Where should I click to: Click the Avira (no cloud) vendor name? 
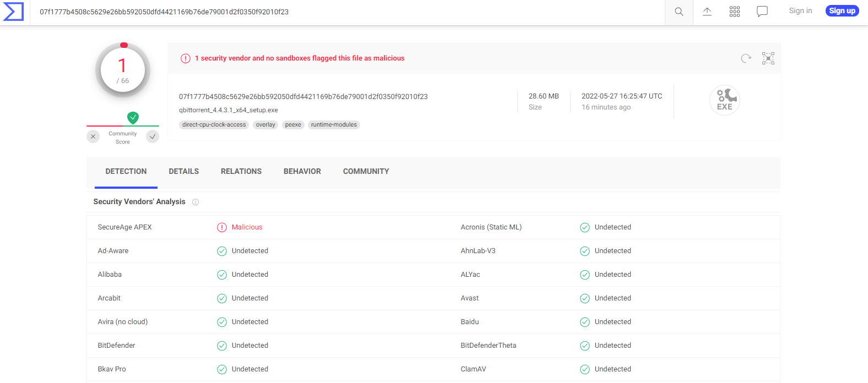click(123, 322)
